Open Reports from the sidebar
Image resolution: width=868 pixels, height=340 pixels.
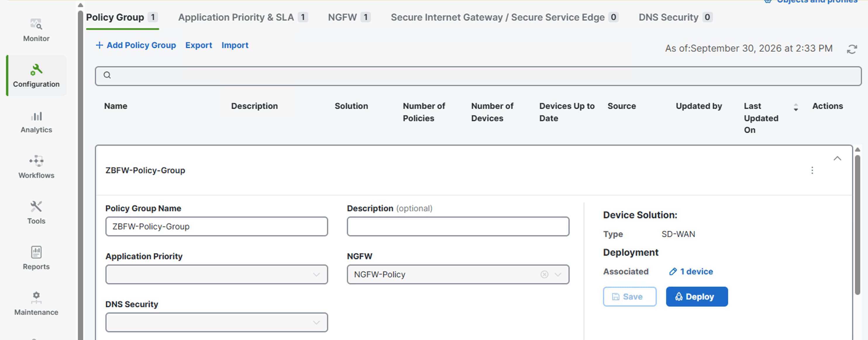pyautogui.click(x=36, y=258)
